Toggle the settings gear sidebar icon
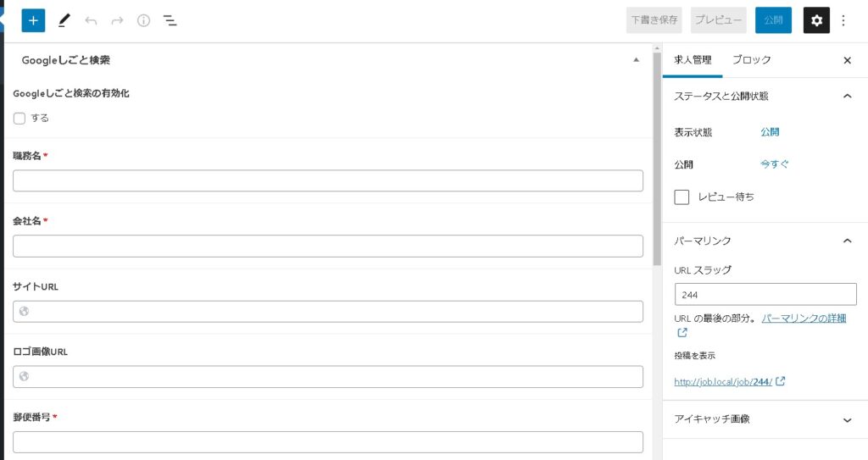The width and height of the screenshot is (868, 460). (816, 20)
